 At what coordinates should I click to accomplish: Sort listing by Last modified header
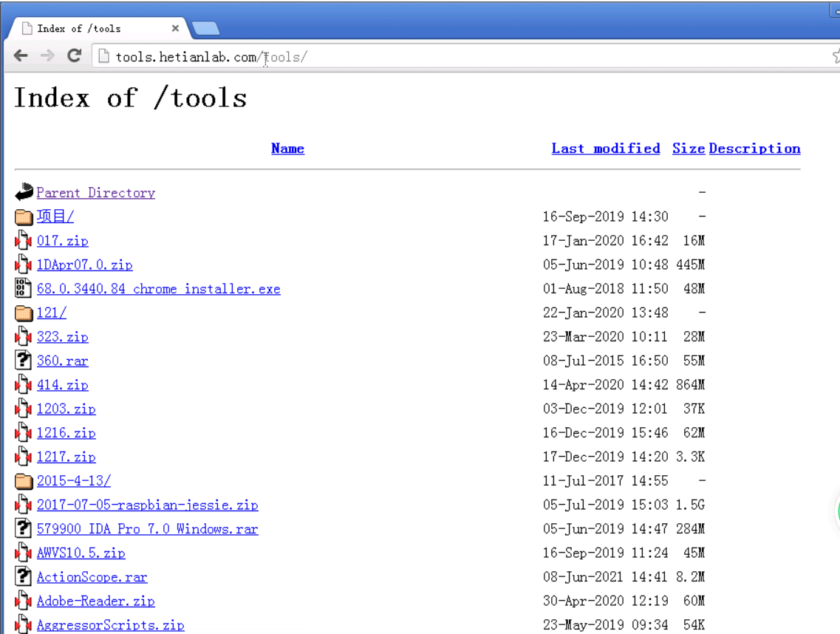(x=606, y=149)
